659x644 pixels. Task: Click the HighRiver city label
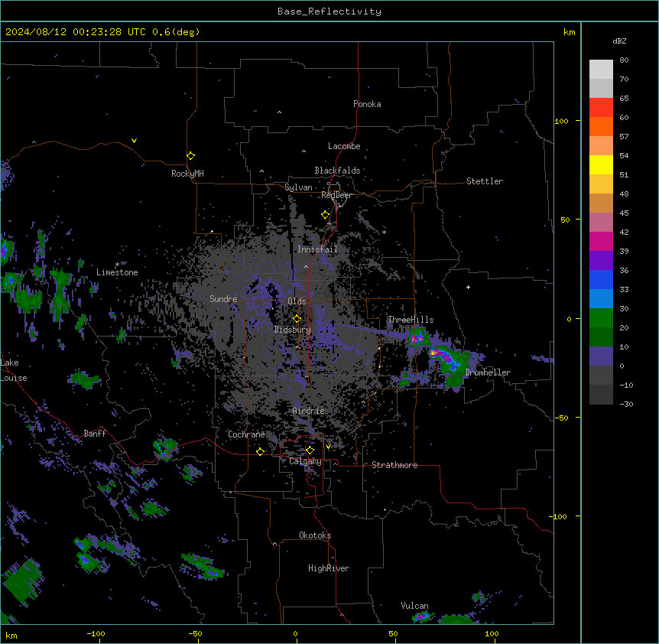pos(329,568)
